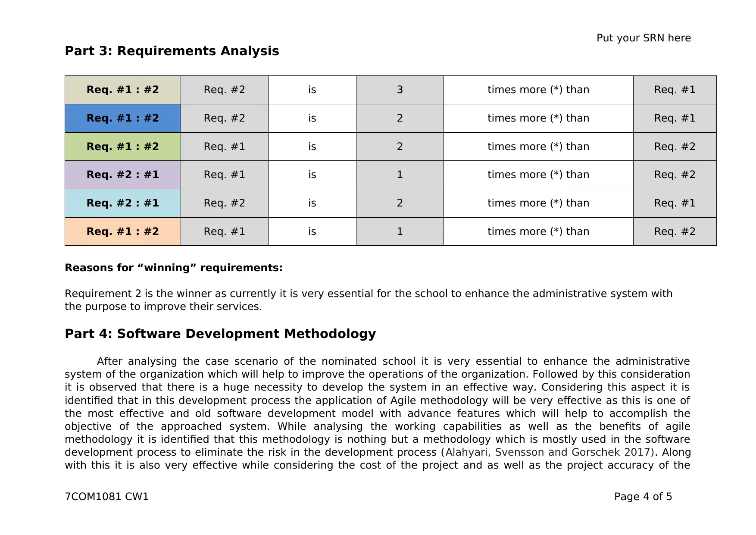This screenshot has height=535, width=756.
Task: Click the "1" cell in the purple row
Action: click(400, 175)
